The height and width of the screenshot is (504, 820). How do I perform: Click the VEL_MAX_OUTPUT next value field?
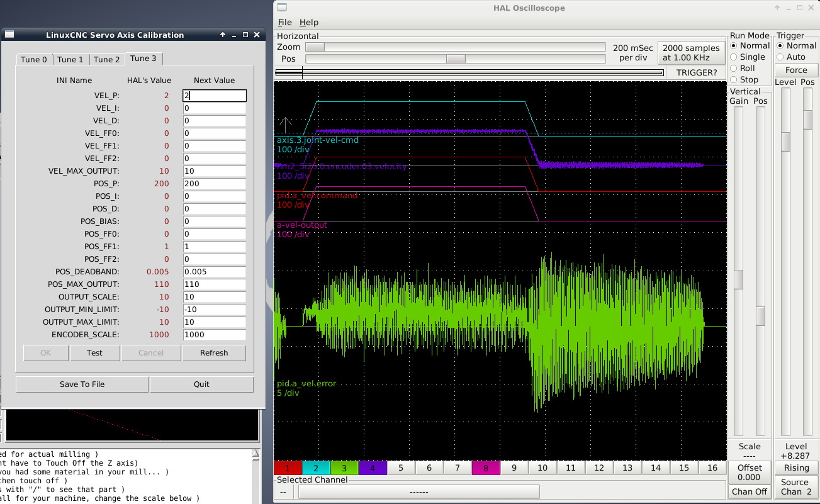[215, 171]
